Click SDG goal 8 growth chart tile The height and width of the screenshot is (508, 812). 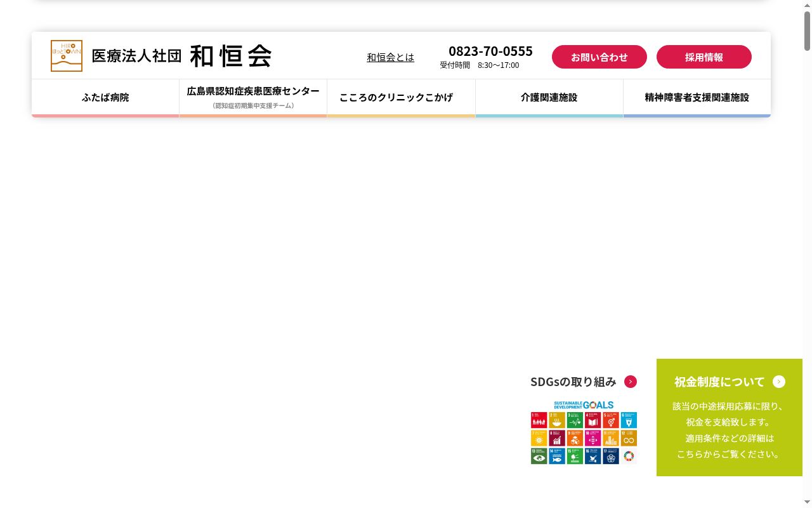coord(557,438)
